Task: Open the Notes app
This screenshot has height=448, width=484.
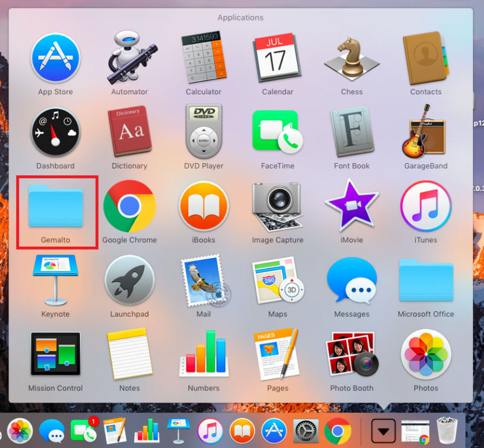Action: click(x=129, y=354)
